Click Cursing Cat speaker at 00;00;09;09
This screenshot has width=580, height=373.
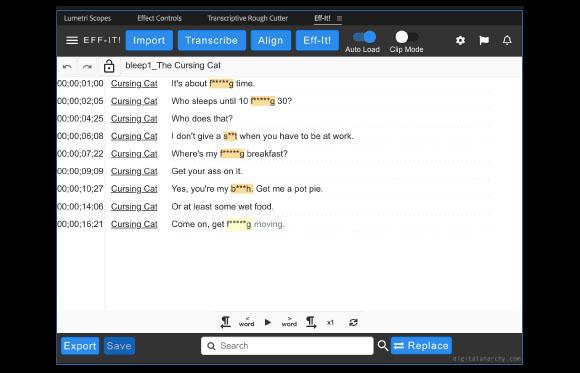click(x=134, y=171)
